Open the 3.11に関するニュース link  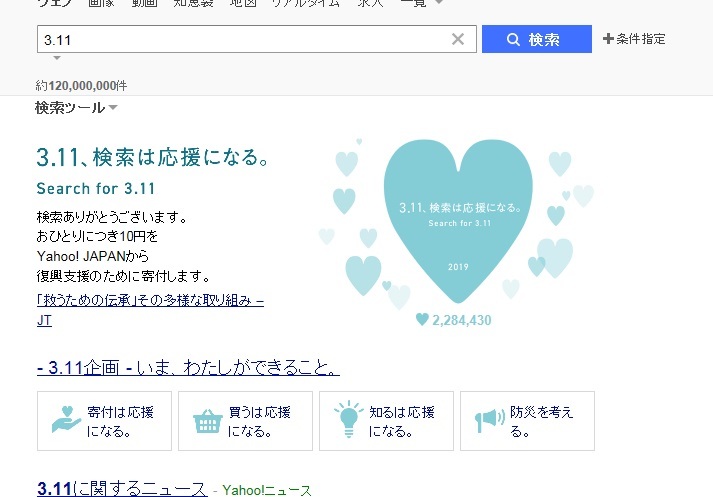click(122, 489)
